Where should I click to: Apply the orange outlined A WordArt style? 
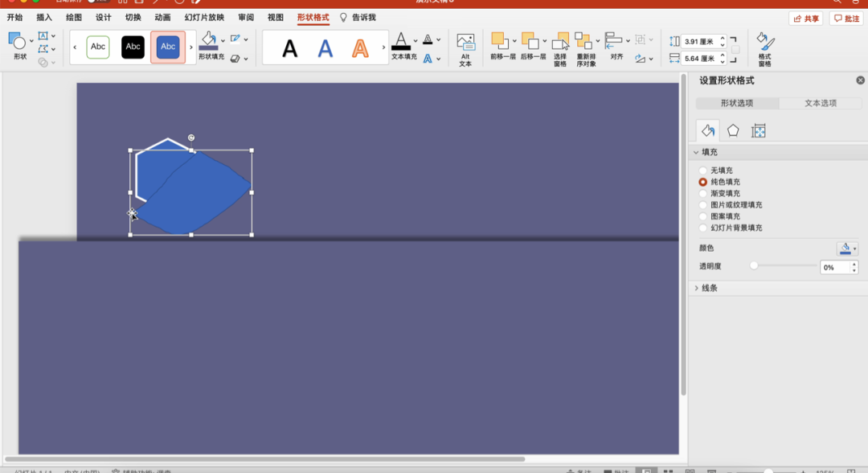pyautogui.click(x=360, y=49)
